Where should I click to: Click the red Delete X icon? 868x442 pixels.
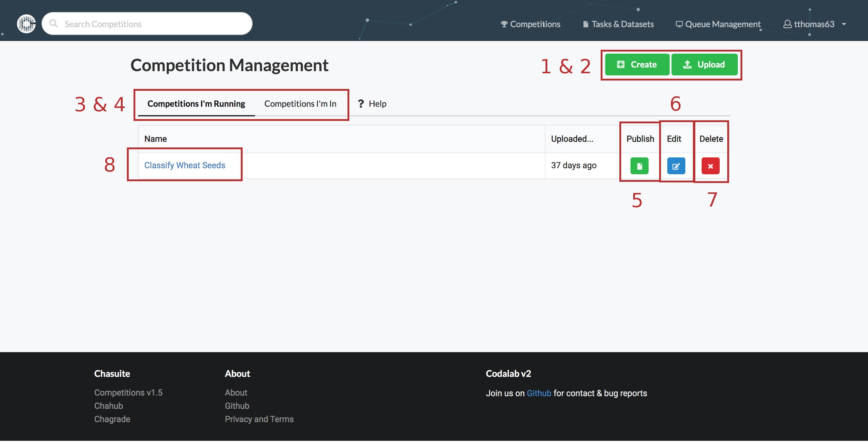[710, 166]
